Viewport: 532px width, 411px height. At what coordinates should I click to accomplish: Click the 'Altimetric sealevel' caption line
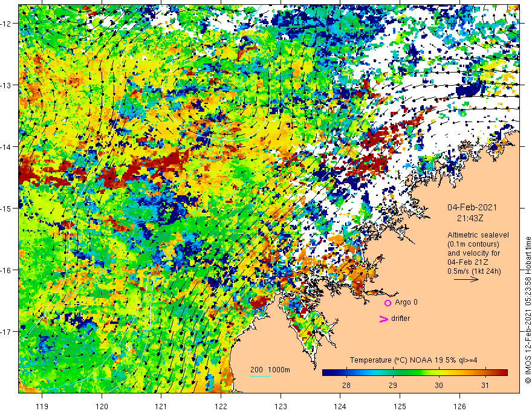click(x=478, y=235)
